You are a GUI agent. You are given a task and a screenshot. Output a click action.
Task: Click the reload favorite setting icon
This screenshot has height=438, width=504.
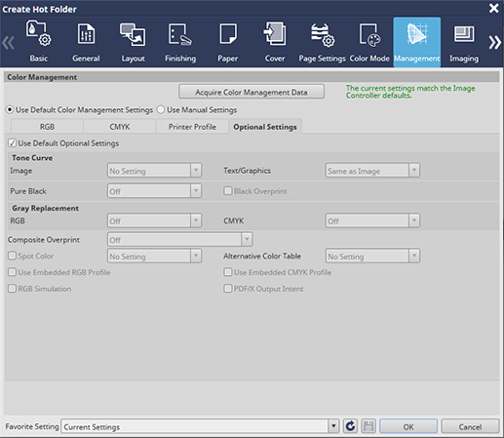(x=351, y=426)
